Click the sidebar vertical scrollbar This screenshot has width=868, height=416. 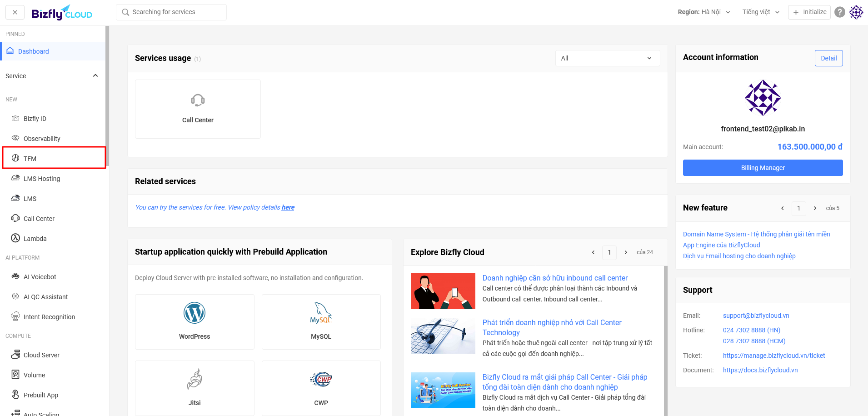point(107,95)
